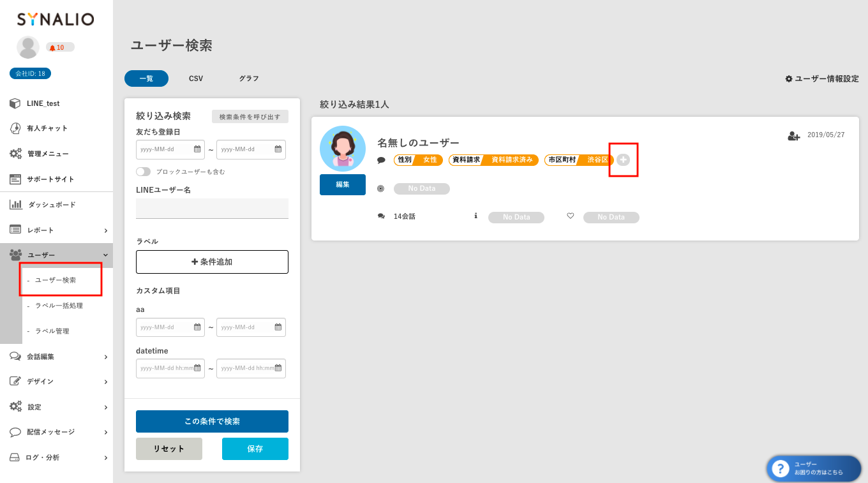Click the plus icon to add label
Image resolution: width=868 pixels, height=483 pixels.
[624, 160]
